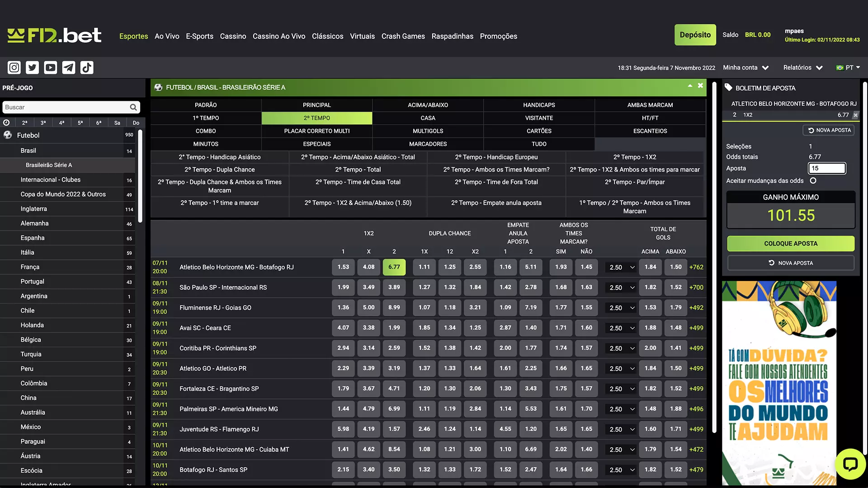Image resolution: width=868 pixels, height=488 pixels.
Task: Open Minha conta account dropdown
Action: (x=745, y=67)
